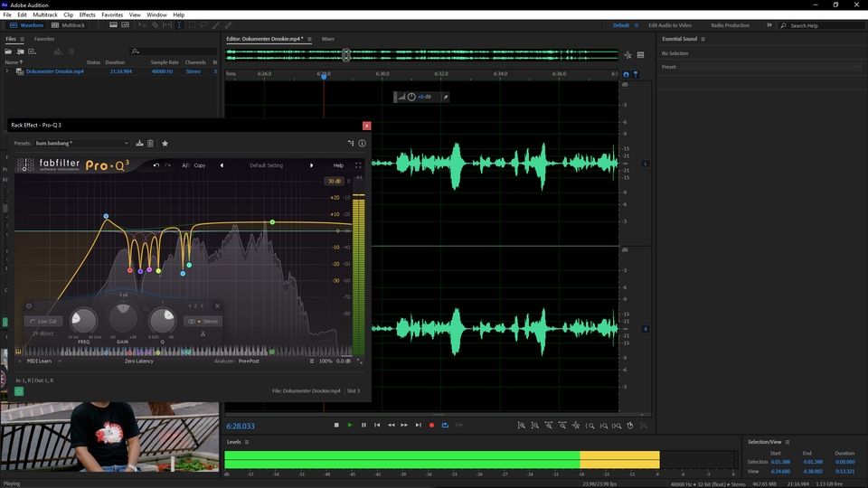Image resolution: width=868 pixels, height=488 pixels.
Task: Open Stereo placement dropdown in band panel
Action: coord(203,321)
